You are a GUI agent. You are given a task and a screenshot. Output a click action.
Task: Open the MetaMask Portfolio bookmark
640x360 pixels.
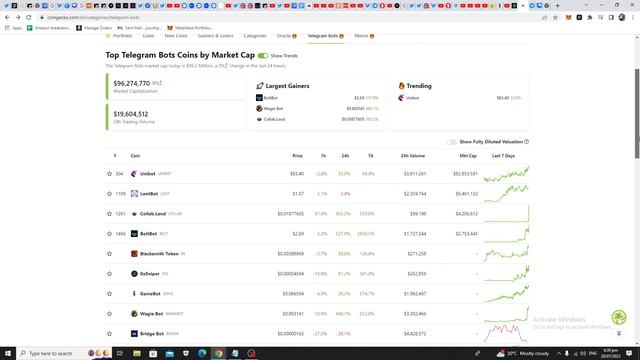(x=190, y=28)
